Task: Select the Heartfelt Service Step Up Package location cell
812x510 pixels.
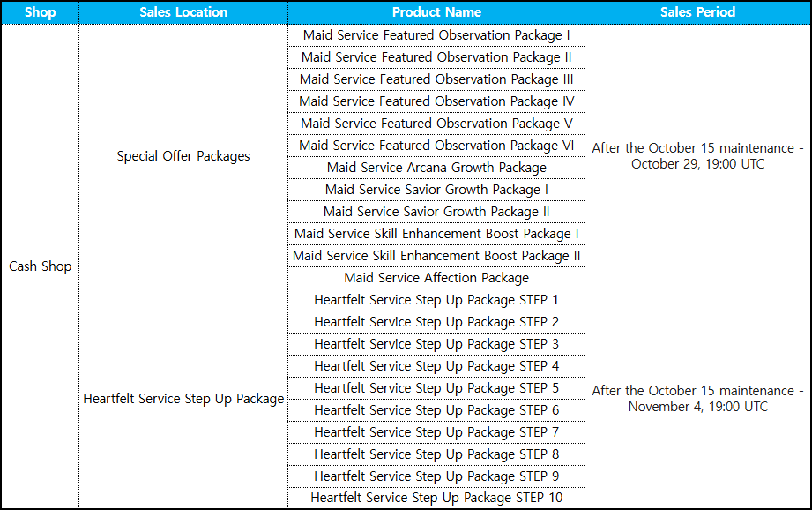Action: 183,399
